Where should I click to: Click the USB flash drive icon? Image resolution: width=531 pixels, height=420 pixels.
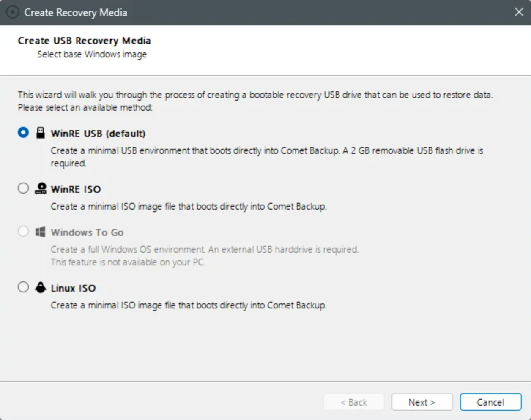pos(40,133)
